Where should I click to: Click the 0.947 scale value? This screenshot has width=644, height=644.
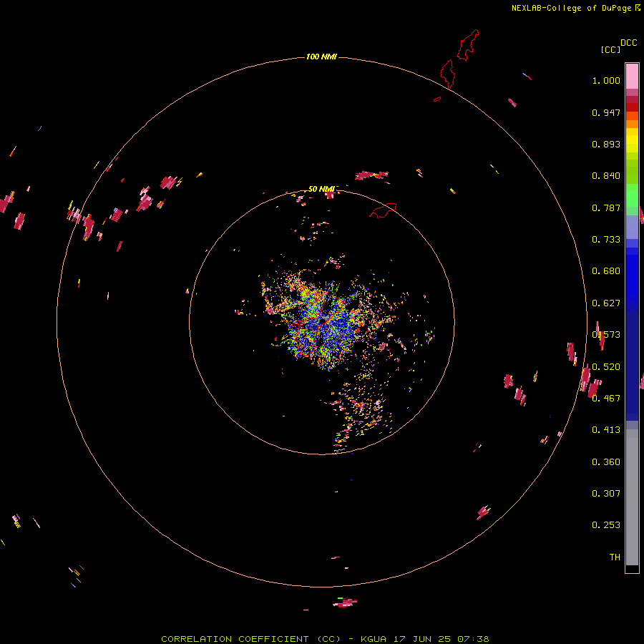pos(606,112)
